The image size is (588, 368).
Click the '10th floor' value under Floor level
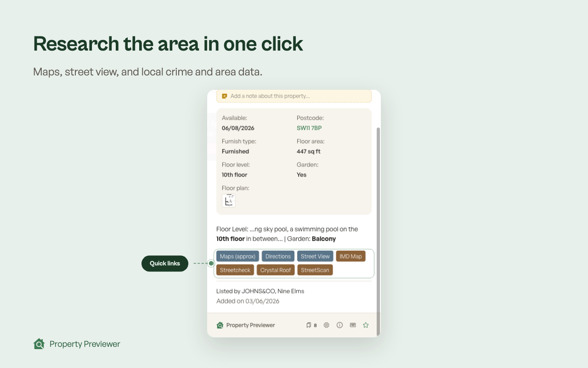point(234,175)
